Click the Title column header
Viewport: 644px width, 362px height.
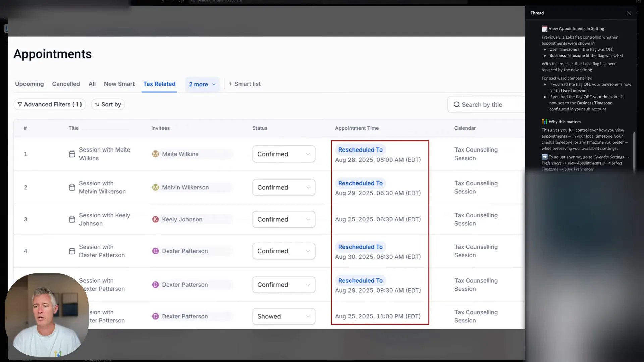[74, 128]
